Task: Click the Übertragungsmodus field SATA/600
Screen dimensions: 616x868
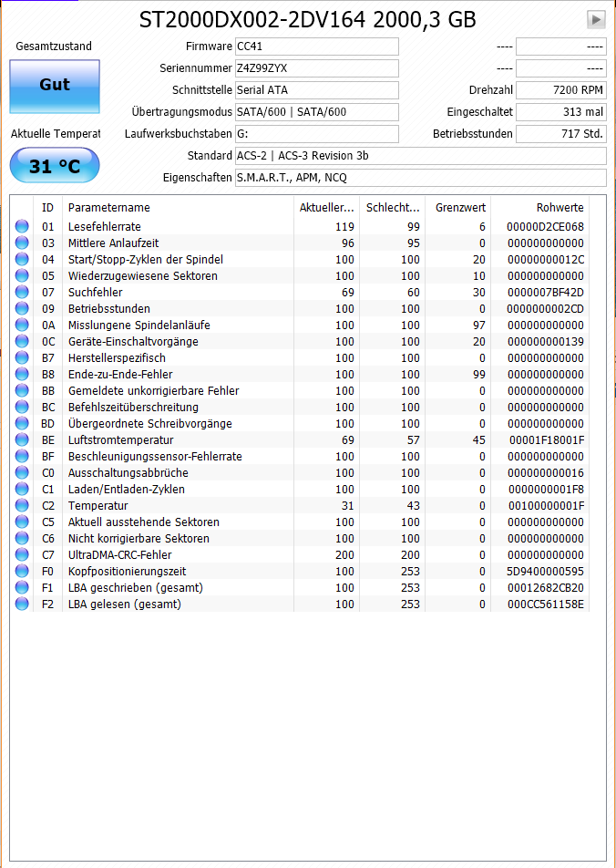Action: point(317,112)
